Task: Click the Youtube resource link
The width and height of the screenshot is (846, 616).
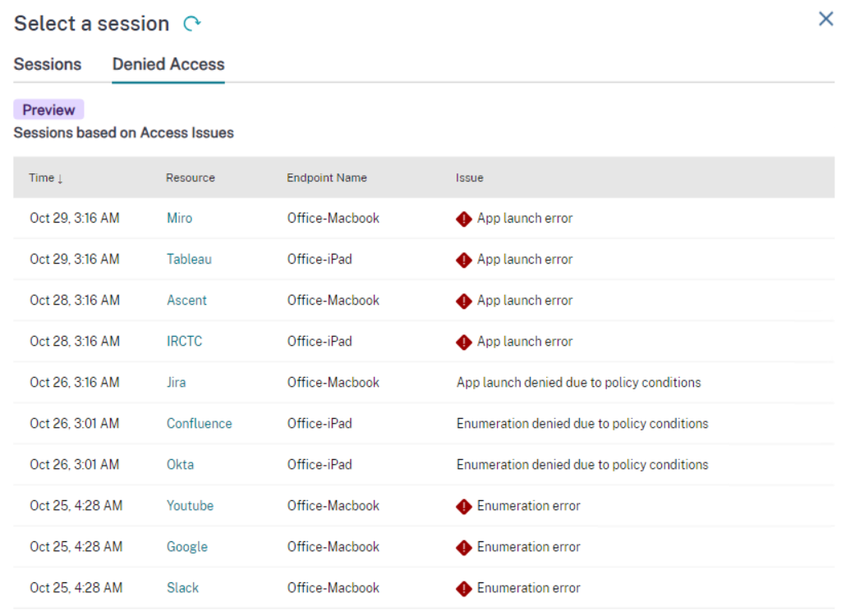Action: pyautogui.click(x=190, y=505)
